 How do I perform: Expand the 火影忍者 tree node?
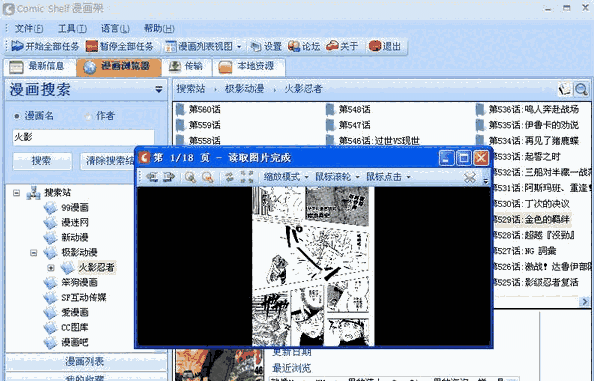coord(51,268)
